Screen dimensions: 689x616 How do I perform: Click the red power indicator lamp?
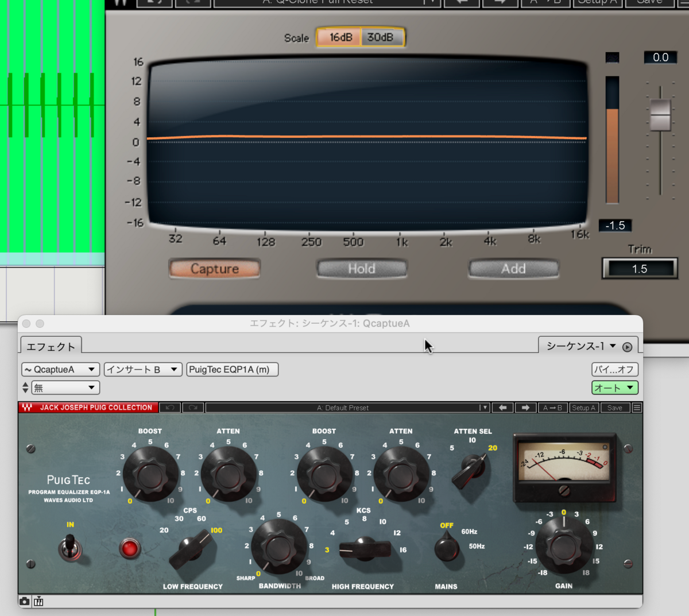(x=130, y=548)
